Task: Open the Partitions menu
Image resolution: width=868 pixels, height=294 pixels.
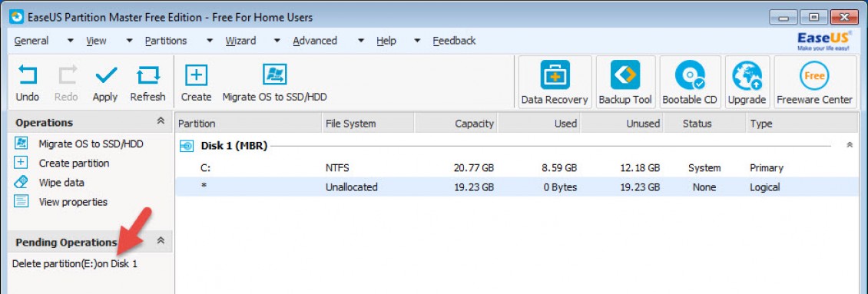Action: pos(165,41)
